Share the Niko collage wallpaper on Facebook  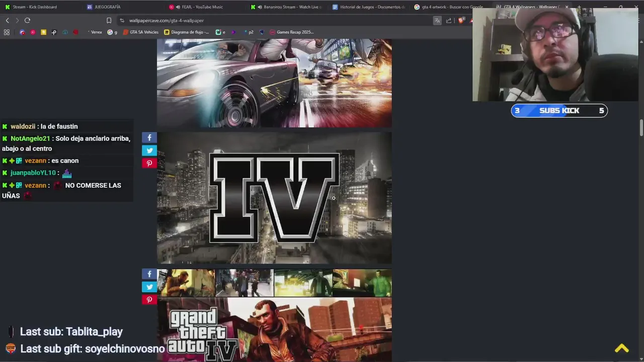coord(149,274)
